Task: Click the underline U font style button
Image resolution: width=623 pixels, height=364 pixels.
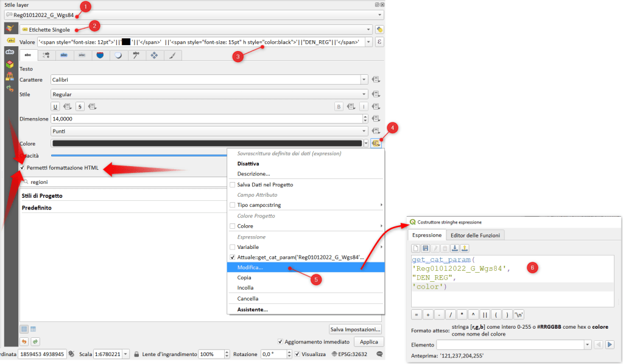Action: coord(55,106)
